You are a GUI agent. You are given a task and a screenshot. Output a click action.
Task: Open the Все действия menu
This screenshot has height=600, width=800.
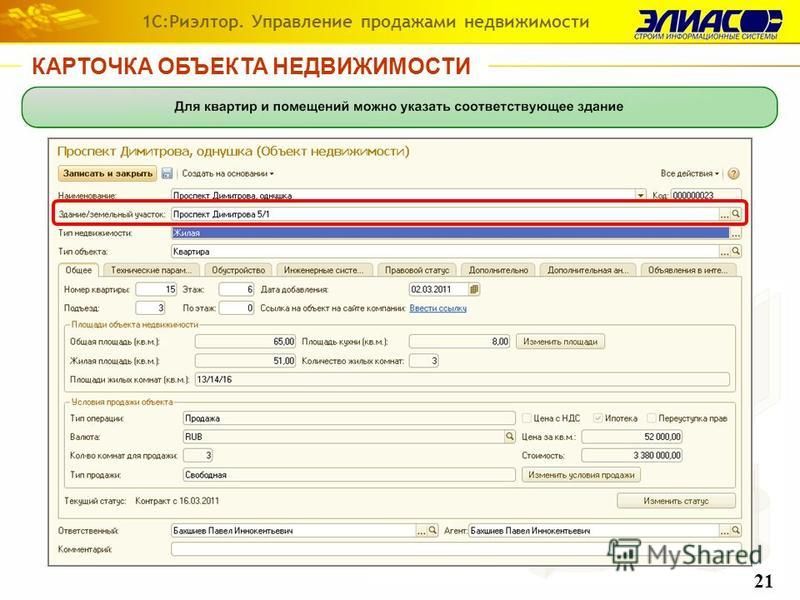pos(690,174)
